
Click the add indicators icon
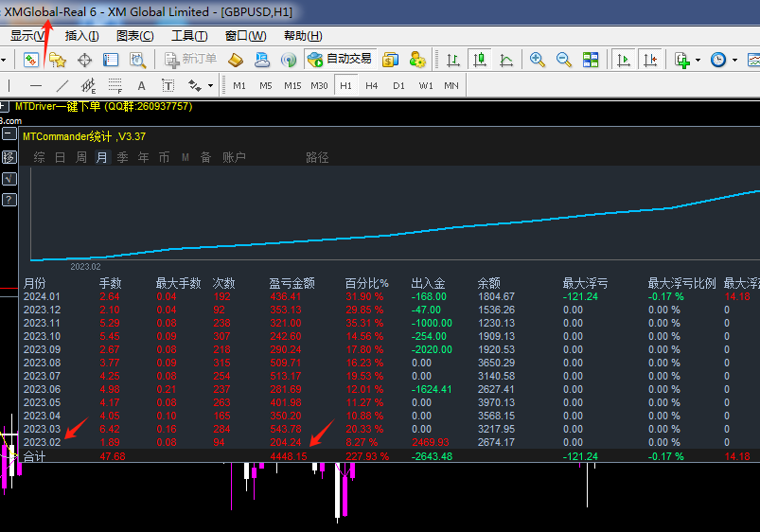pos(682,61)
